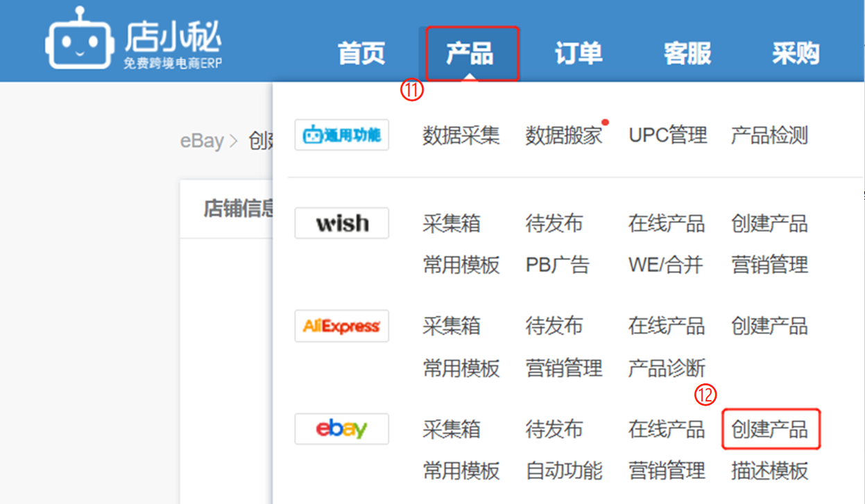Open UPC管理 under 通用功能
Viewport: 865px width, 504px height.
coord(668,135)
